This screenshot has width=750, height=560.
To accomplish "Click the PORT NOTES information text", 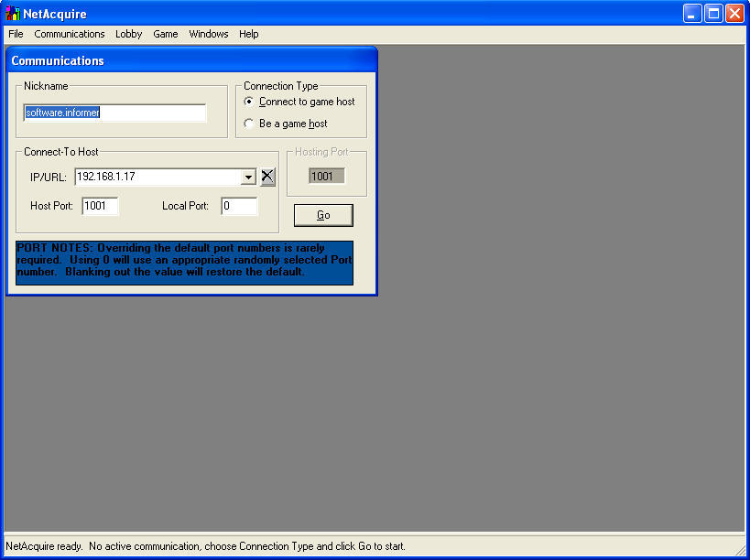I will [x=185, y=263].
